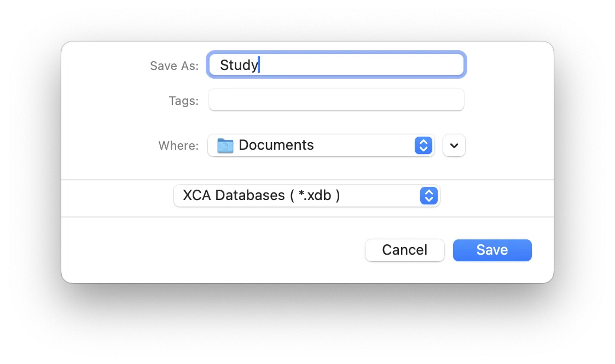Click the "Tags:" label

tap(183, 101)
